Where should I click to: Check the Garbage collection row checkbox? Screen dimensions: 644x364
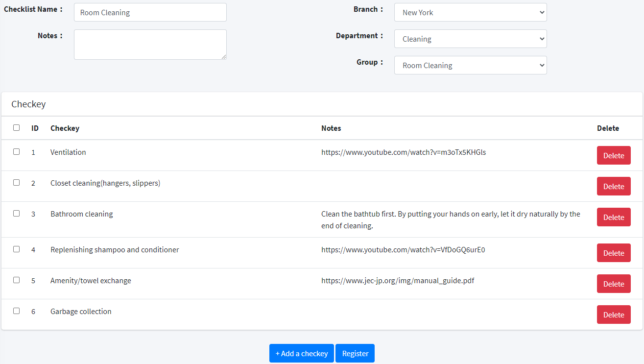point(17,311)
